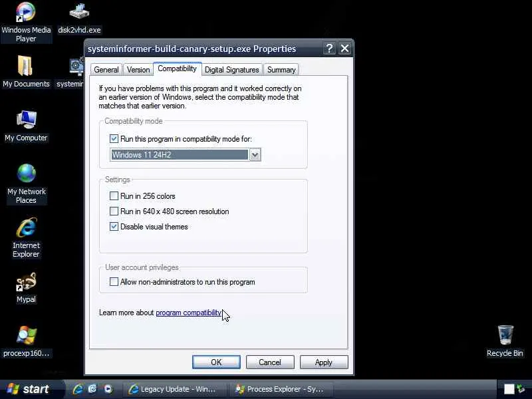Image resolution: width=532 pixels, height=399 pixels.
Task: Switch to Process Explorer taskbar window
Action: pyautogui.click(x=280, y=389)
